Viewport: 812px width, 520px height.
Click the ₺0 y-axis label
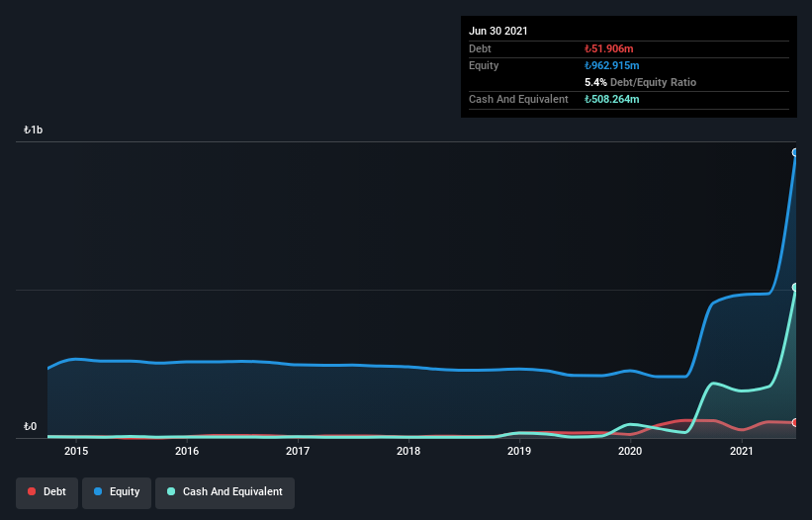30,426
